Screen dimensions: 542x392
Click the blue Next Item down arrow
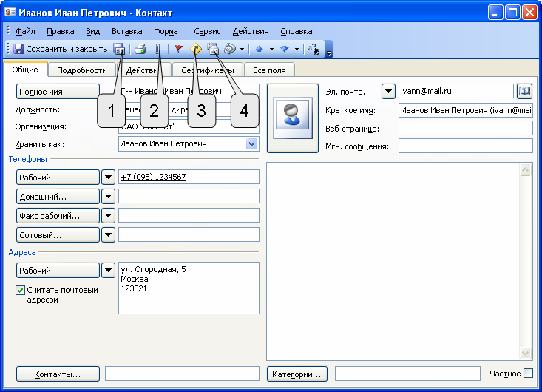(x=285, y=49)
